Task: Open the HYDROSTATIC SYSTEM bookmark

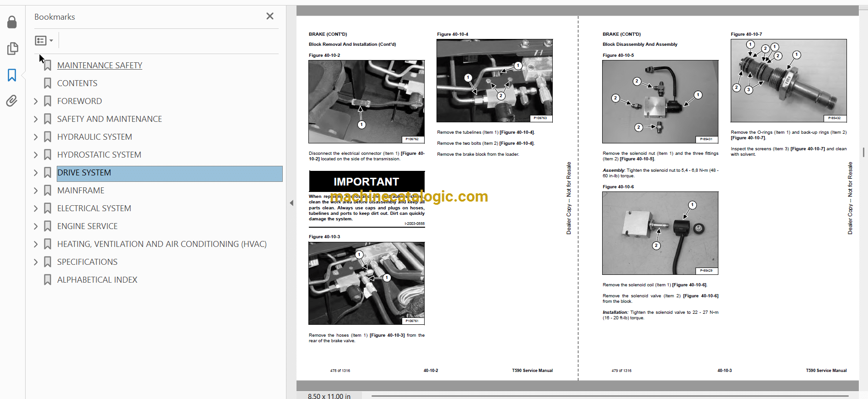Action: (x=99, y=155)
